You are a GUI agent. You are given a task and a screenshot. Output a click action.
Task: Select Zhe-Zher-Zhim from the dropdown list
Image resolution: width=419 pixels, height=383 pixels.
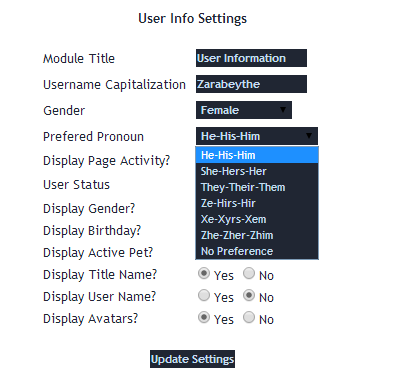coord(257,235)
